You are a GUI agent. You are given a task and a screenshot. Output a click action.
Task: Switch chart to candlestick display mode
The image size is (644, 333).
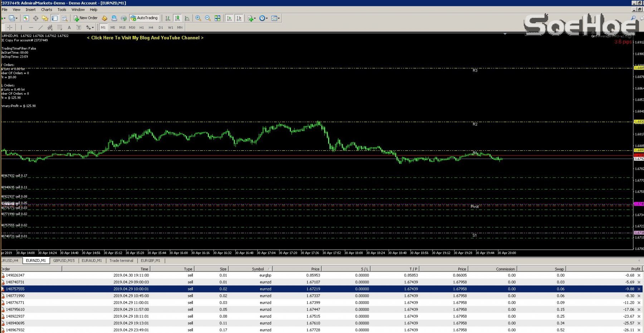[x=177, y=18]
